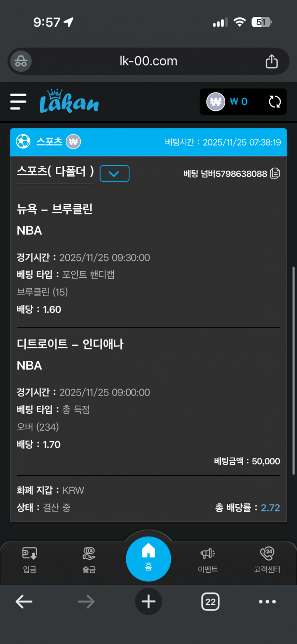Show the 22 open tabs

210,601
